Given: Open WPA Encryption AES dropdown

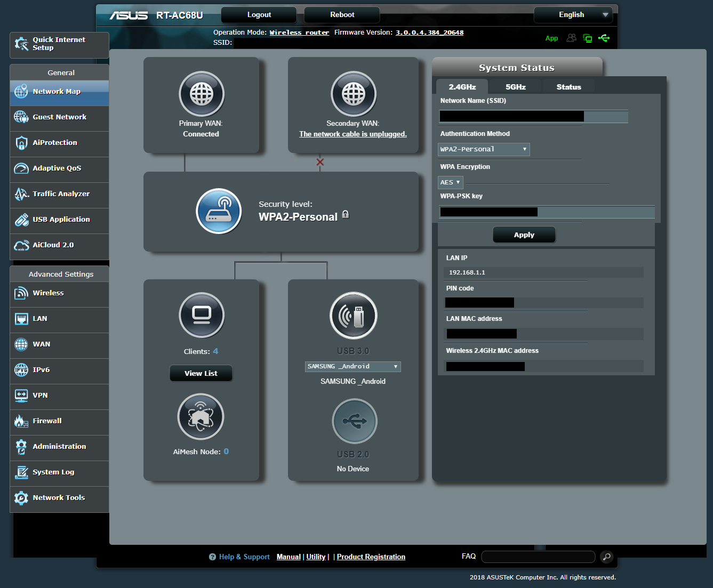Looking at the screenshot, I should pos(451,182).
